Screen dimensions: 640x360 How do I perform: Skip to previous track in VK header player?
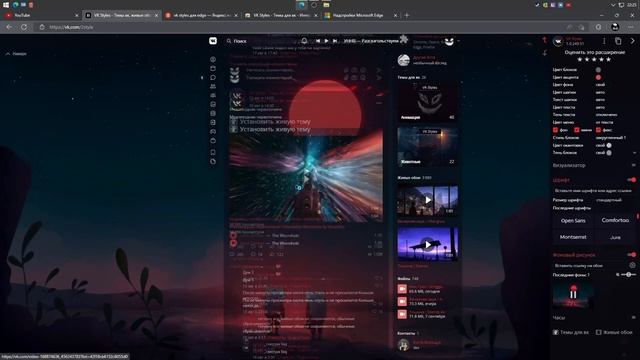tap(318, 41)
